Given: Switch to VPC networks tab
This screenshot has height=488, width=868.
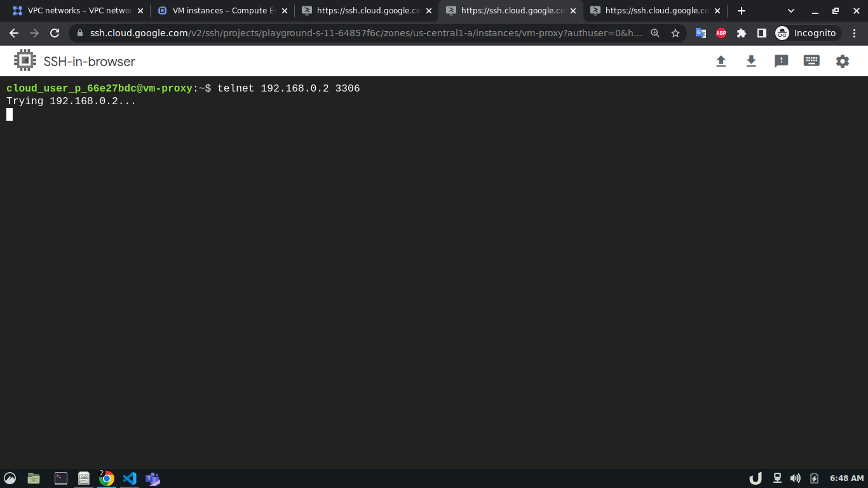Looking at the screenshot, I should coord(79,11).
